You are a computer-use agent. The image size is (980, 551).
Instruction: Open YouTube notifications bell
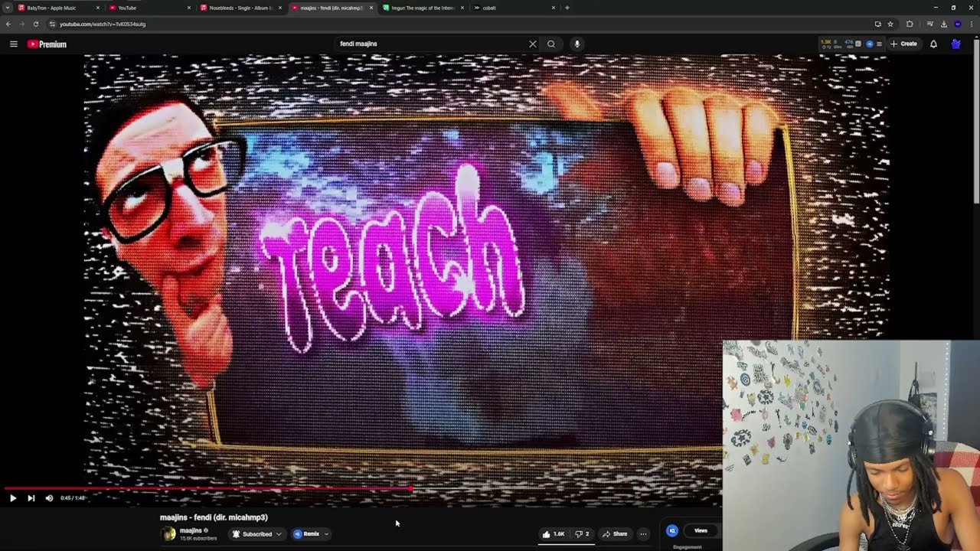[933, 44]
